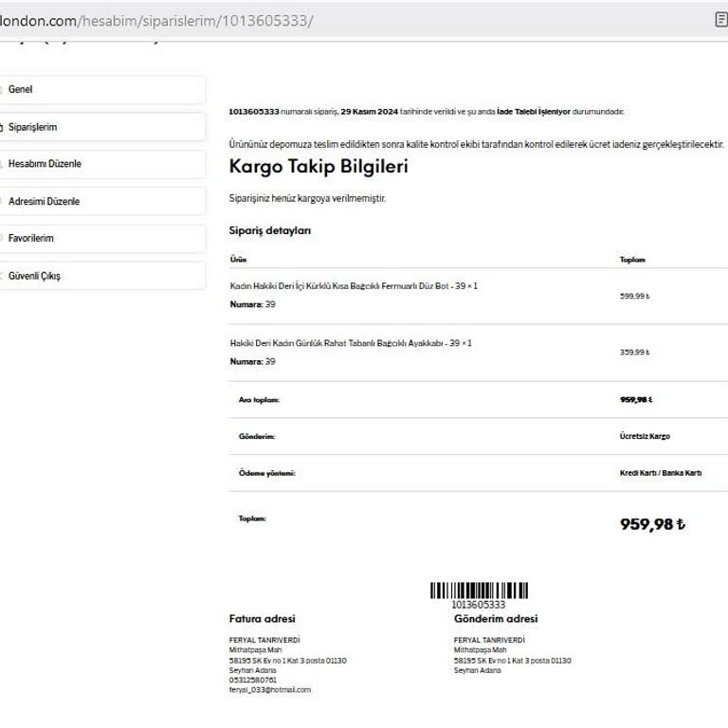Open reader view icon in address bar

point(720,20)
